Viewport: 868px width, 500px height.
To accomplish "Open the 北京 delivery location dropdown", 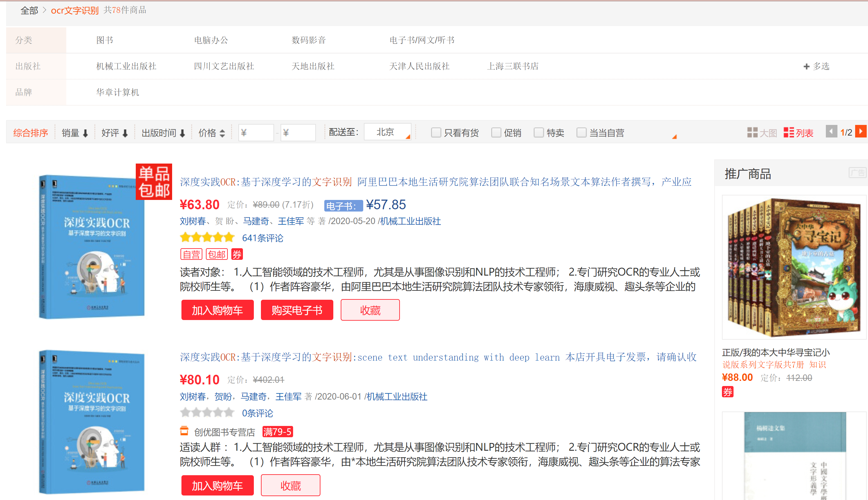I will pos(388,132).
